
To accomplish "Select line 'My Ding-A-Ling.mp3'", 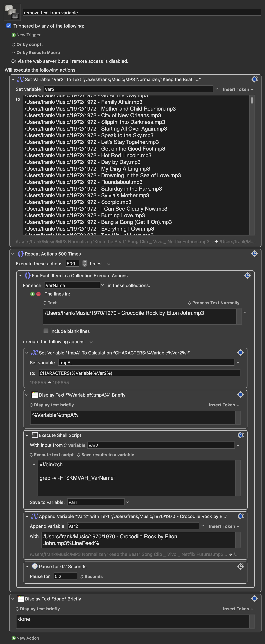I will pyautogui.click(x=87, y=169).
